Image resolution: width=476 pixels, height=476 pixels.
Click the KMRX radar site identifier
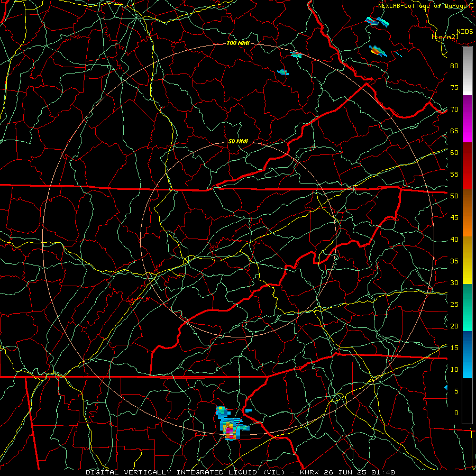(310, 472)
